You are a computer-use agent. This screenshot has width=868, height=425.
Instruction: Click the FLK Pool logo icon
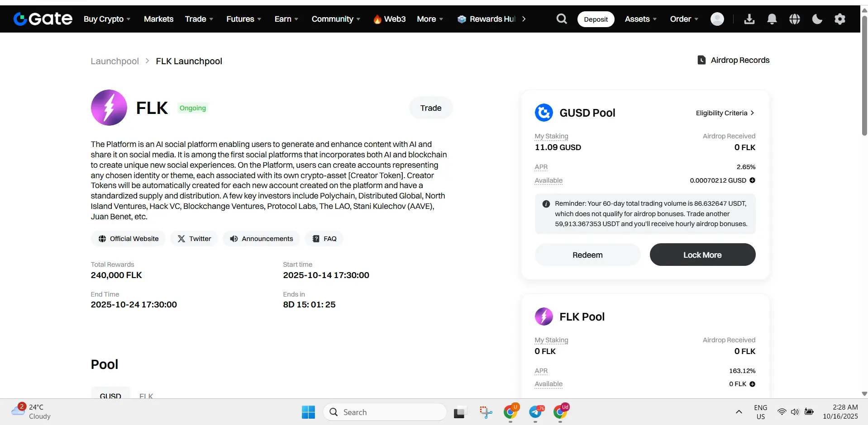pos(544,316)
